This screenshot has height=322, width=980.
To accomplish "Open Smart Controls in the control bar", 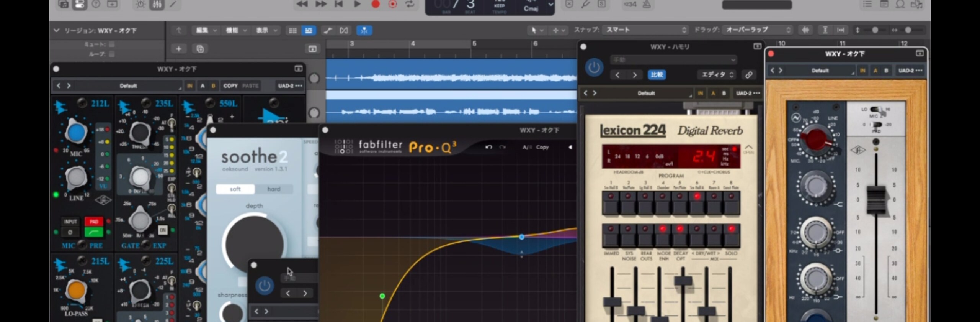I will (140, 4).
